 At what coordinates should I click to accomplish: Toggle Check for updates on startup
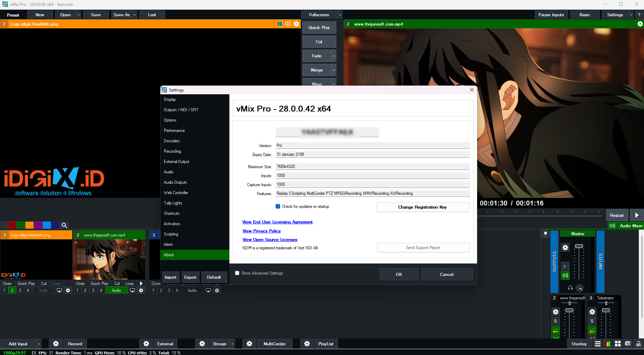(x=278, y=207)
